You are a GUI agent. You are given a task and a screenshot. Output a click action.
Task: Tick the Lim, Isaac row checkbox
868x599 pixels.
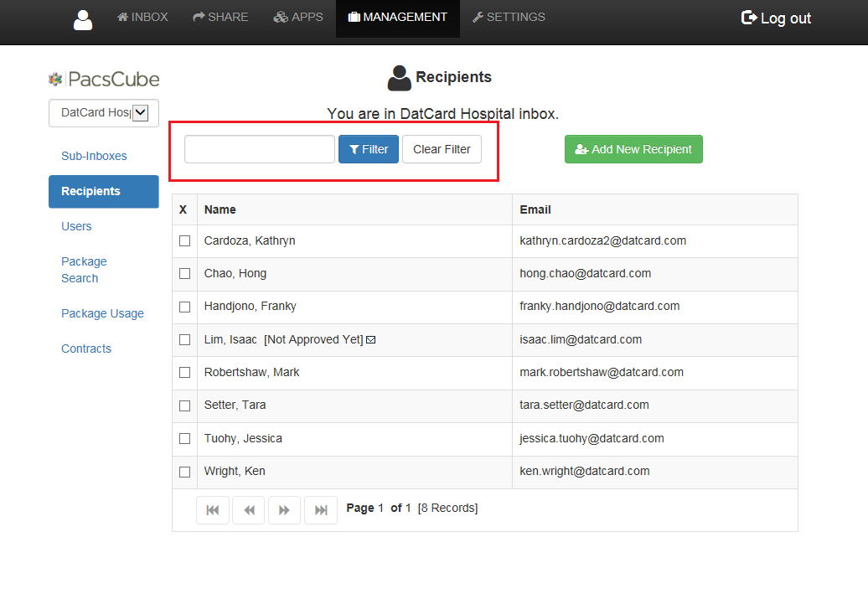pyautogui.click(x=185, y=339)
